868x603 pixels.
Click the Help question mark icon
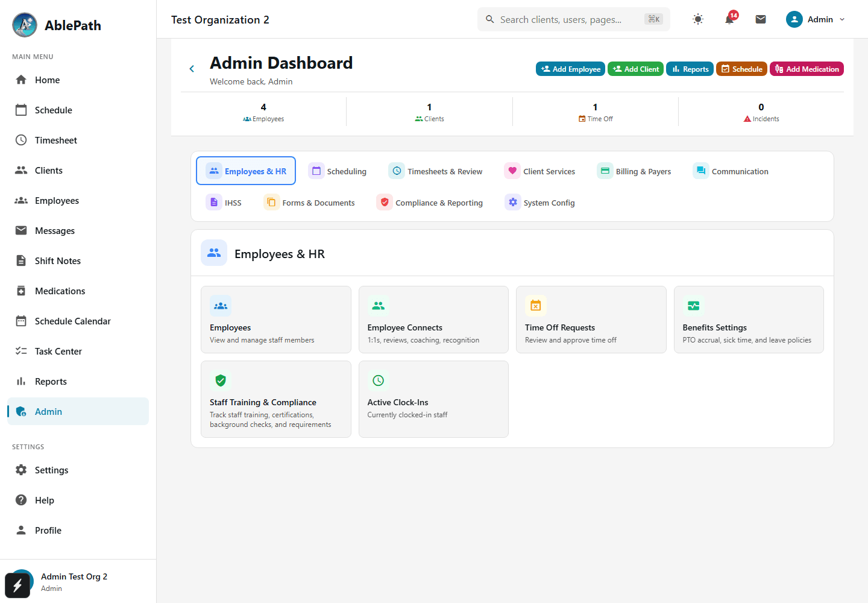tap(21, 500)
